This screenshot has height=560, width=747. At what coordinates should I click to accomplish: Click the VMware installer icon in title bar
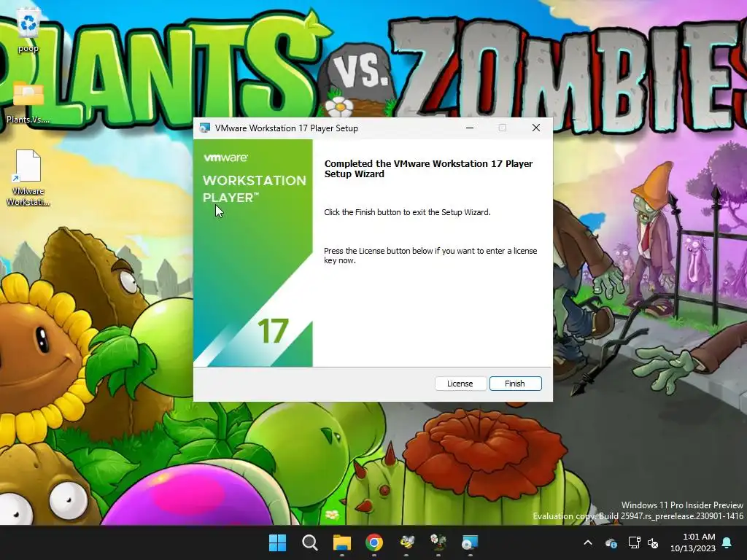(205, 128)
